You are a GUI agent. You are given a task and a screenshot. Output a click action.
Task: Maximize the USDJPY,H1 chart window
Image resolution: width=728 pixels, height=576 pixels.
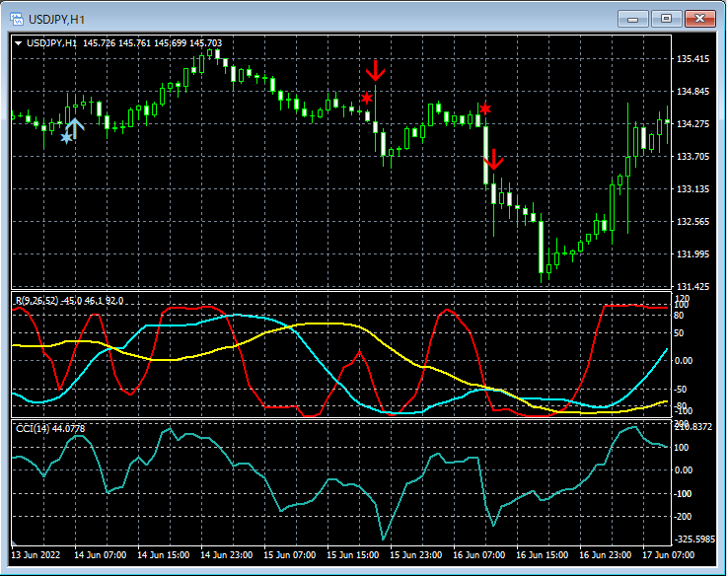(x=667, y=19)
